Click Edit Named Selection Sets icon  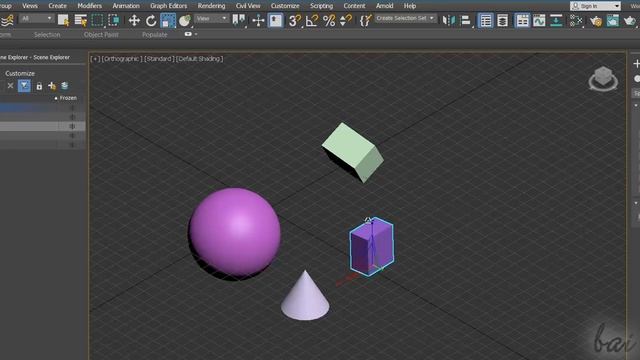click(365, 20)
